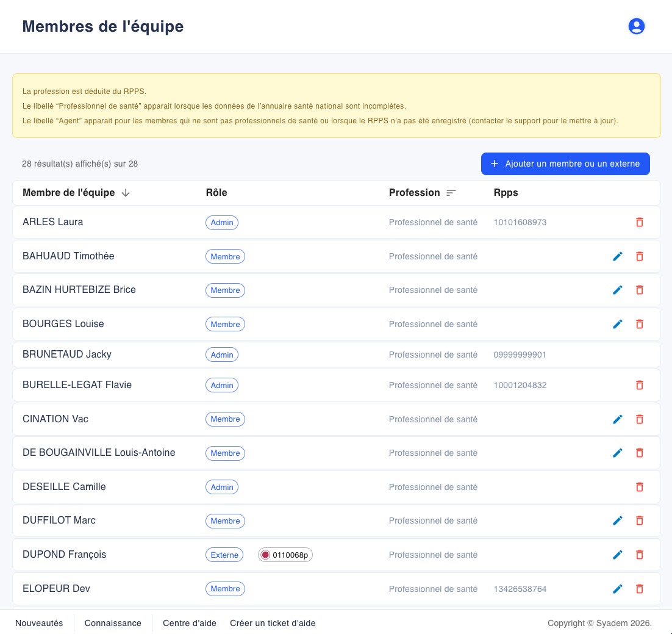The image size is (672, 634).
Task: Remove CINATION Vac via trash icon
Action: (x=640, y=419)
